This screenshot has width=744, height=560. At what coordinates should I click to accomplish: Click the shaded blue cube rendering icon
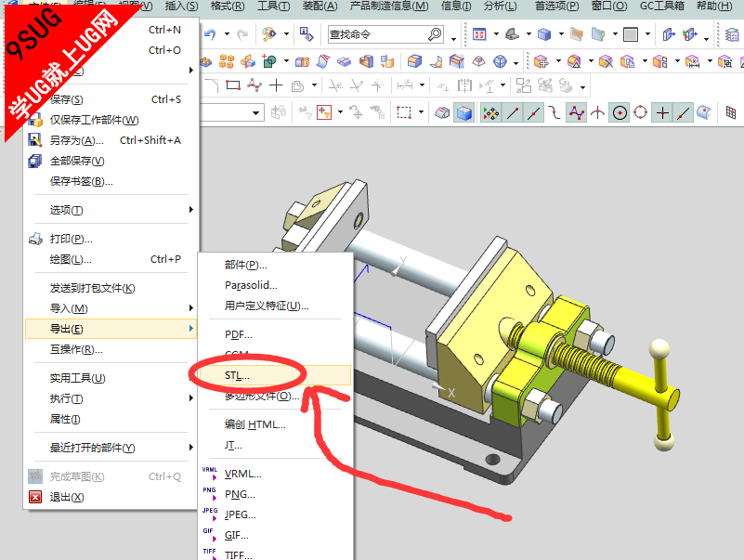point(543,34)
